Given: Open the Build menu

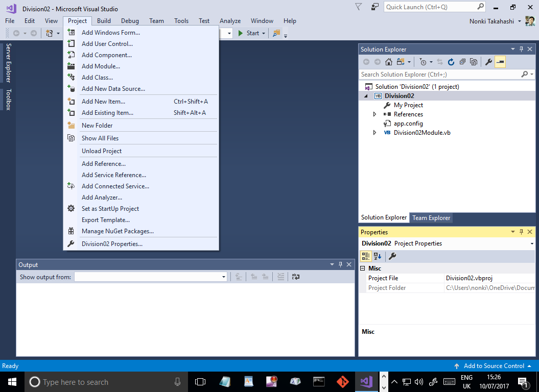Looking at the screenshot, I should tap(104, 21).
